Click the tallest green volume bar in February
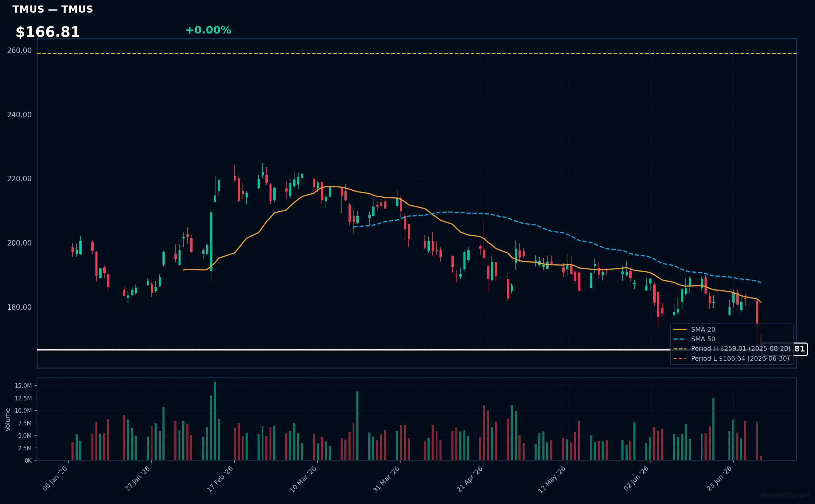Image resolution: width=815 pixels, height=504 pixels. coord(215,421)
